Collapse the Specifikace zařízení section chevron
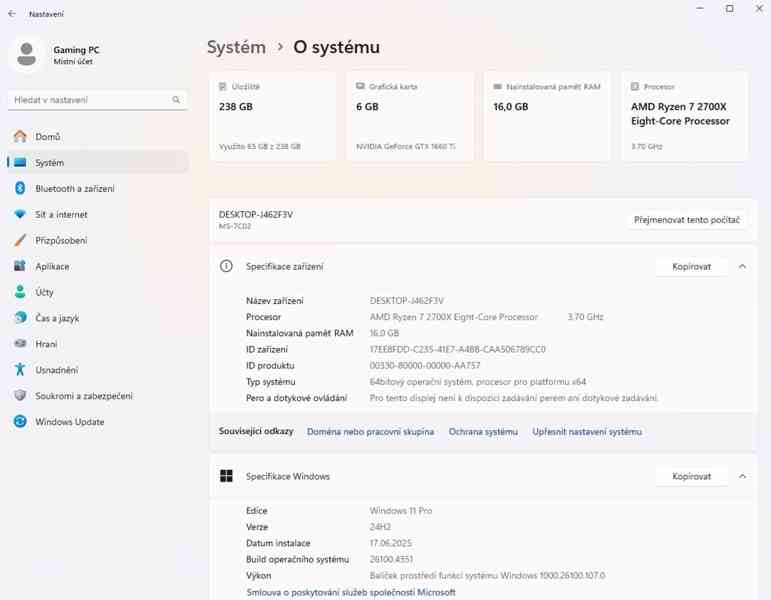771x600 pixels. pyautogui.click(x=742, y=267)
